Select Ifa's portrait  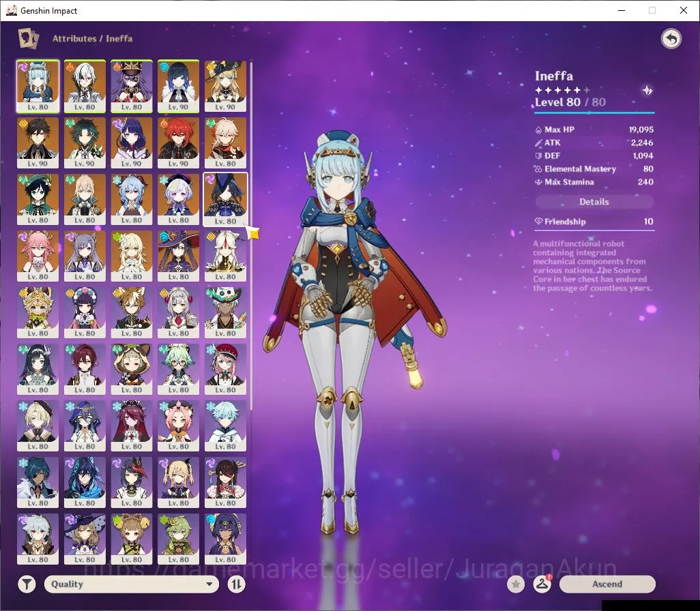[x=225, y=312]
